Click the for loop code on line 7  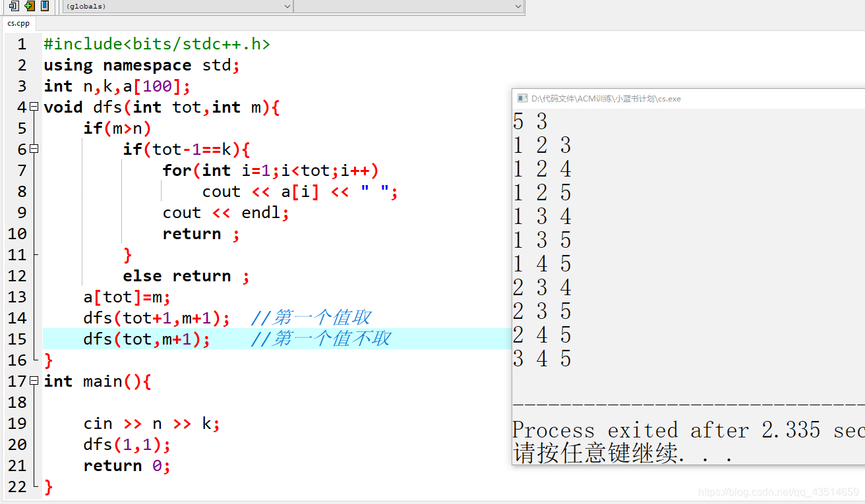pyautogui.click(x=271, y=171)
